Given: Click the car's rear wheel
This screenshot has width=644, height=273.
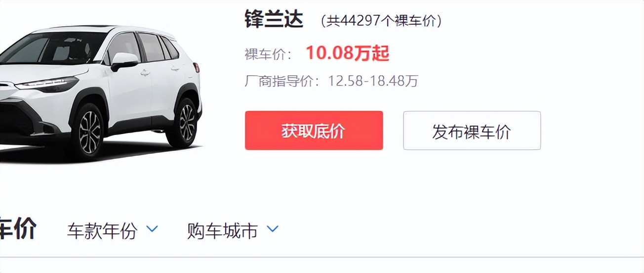Looking at the screenshot, I should pos(185,123).
